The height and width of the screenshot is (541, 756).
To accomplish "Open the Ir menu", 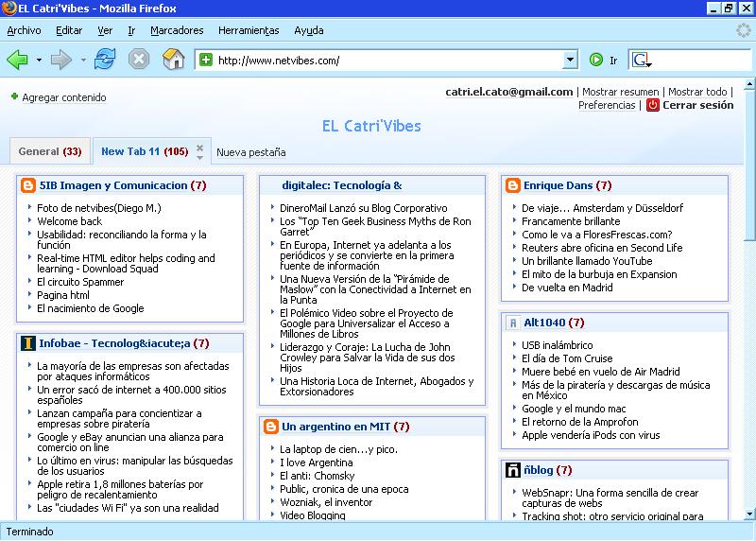I will tap(131, 30).
